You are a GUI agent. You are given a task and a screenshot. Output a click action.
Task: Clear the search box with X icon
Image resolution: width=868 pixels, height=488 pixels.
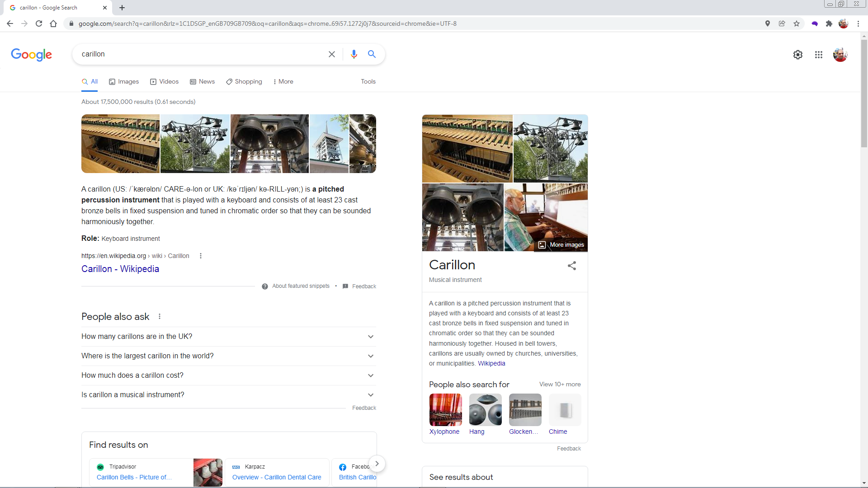click(331, 54)
